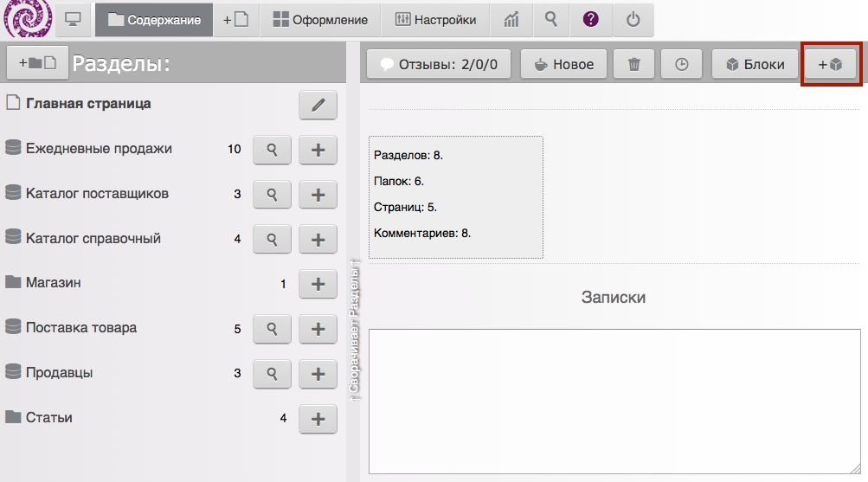Click the power logout icon

[x=633, y=19]
